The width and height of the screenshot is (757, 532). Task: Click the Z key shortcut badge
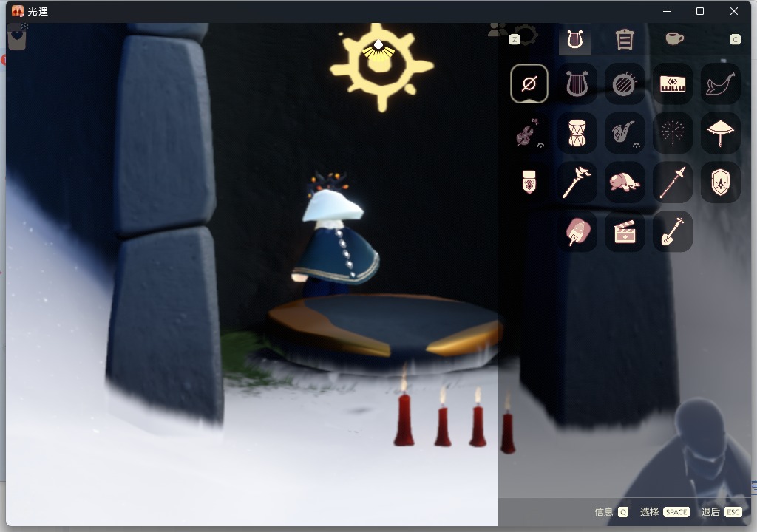[515, 40]
